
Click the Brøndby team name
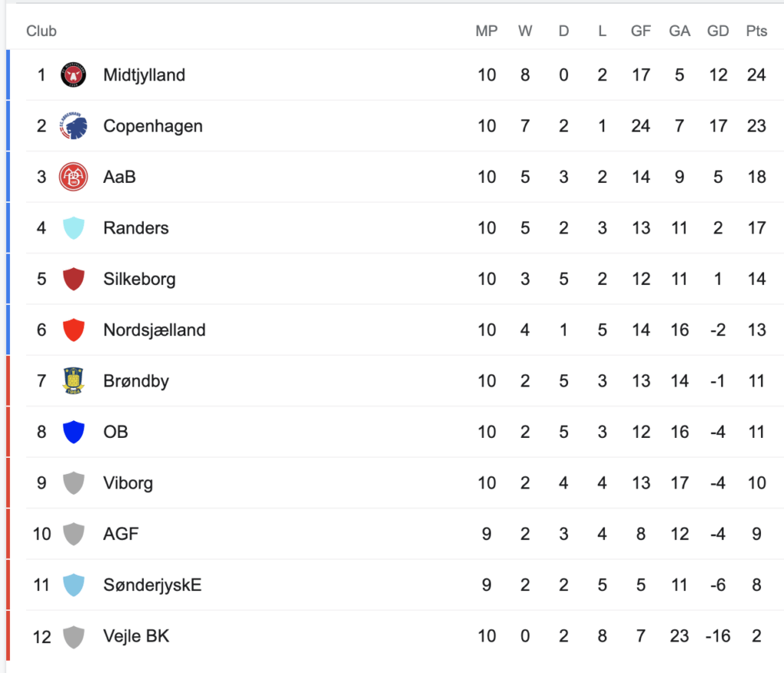(x=136, y=381)
